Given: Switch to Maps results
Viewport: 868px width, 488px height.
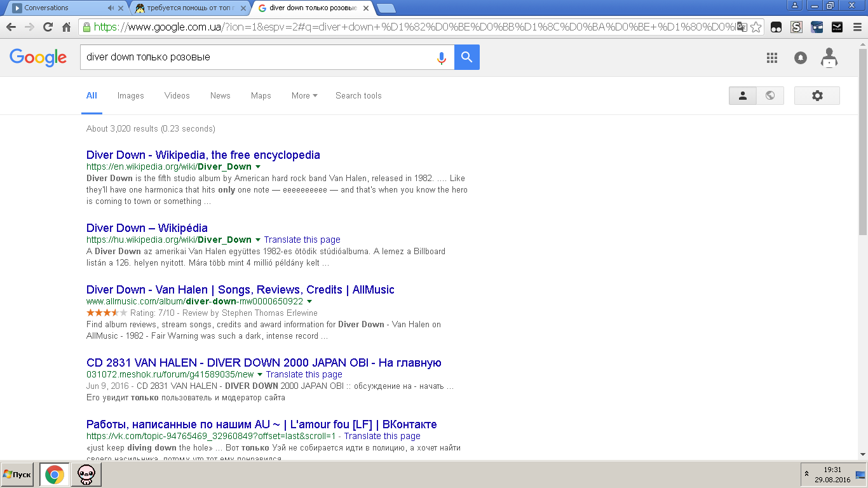Looking at the screenshot, I should [x=261, y=95].
